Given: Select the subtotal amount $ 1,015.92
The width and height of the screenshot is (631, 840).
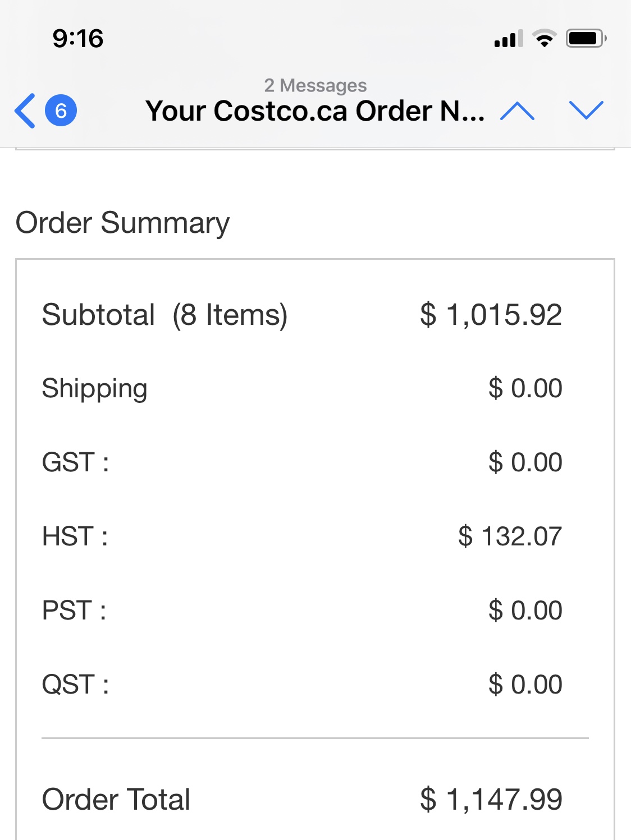Looking at the screenshot, I should (x=491, y=314).
